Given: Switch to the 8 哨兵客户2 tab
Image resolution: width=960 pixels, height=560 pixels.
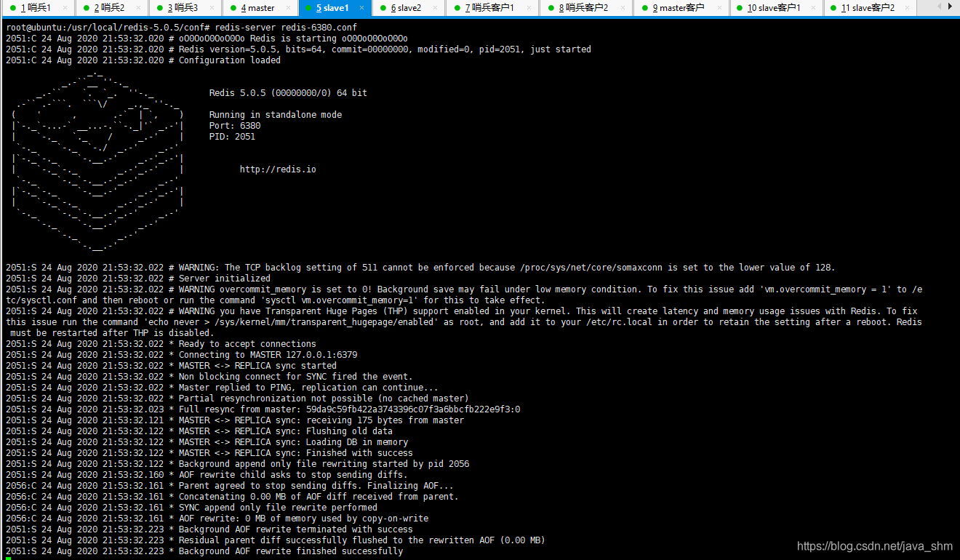Looking at the screenshot, I should (585, 8).
